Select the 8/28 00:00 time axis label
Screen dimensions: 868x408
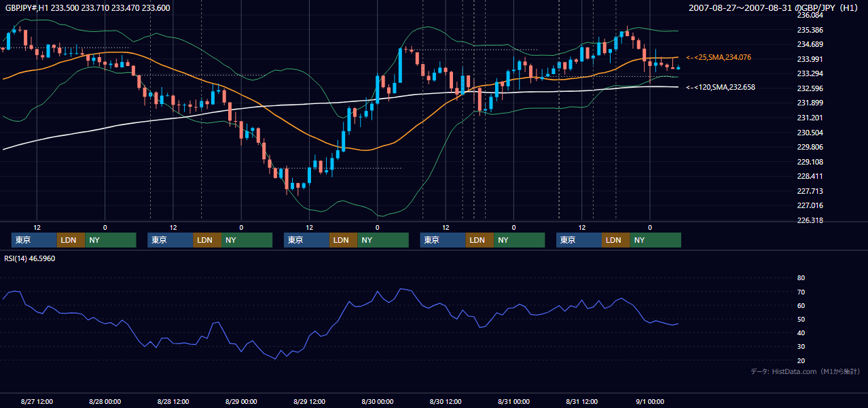[x=105, y=402]
